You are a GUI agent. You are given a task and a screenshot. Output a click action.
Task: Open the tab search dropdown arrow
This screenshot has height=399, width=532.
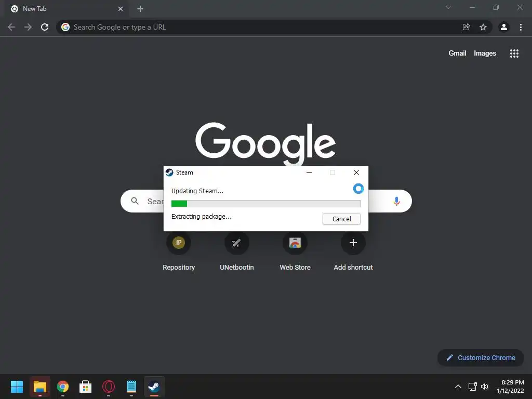(x=448, y=7)
